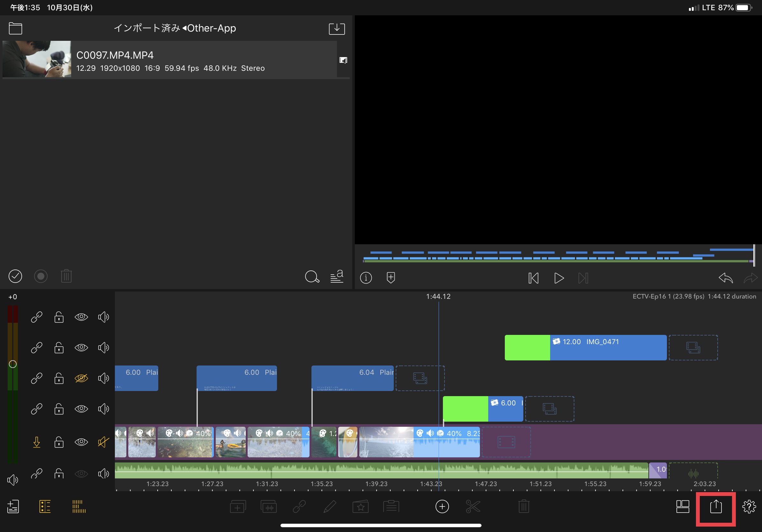This screenshot has width=762, height=532.
Task: Open the project settings gear icon
Action: [749, 506]
